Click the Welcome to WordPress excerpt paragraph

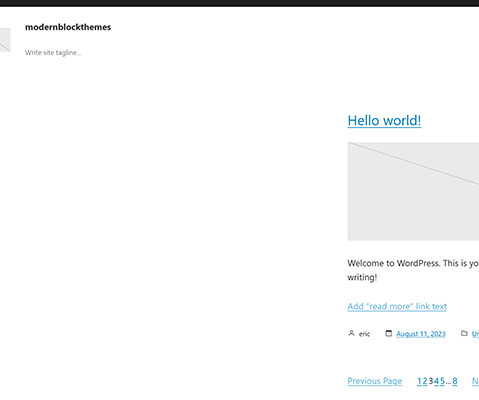coord(413,270)
